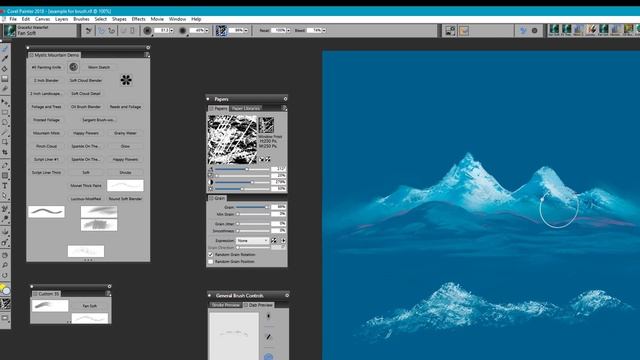The width and height of the screenshot is (640, 360).
Task: Click the round brush icon beside #8 Painting Knife
Action: (x=73, y=67)
